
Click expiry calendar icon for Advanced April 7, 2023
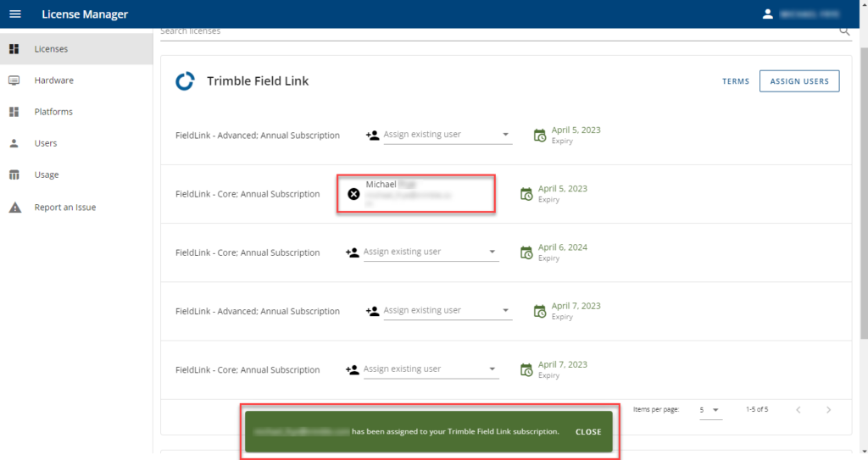point(540,311)
